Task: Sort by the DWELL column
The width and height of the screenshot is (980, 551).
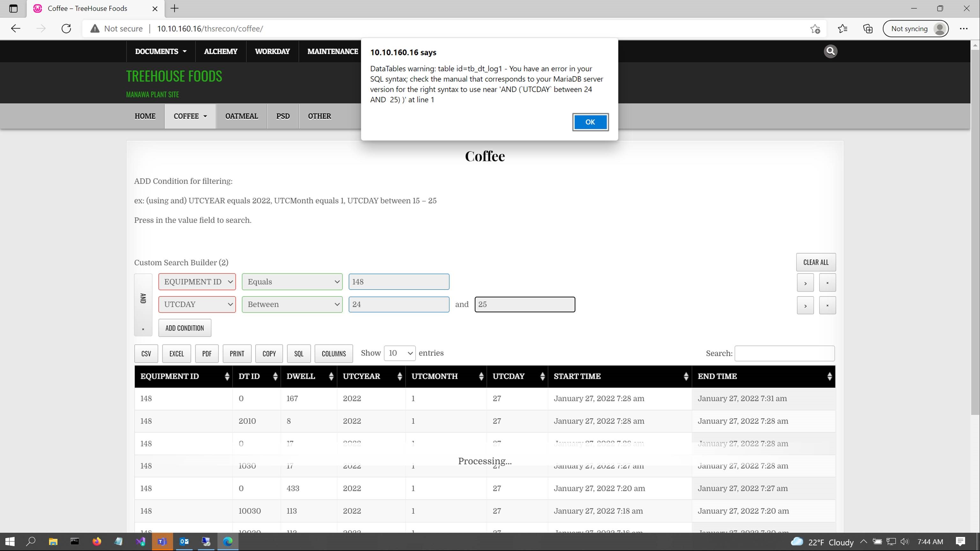Action: point(309,377)
